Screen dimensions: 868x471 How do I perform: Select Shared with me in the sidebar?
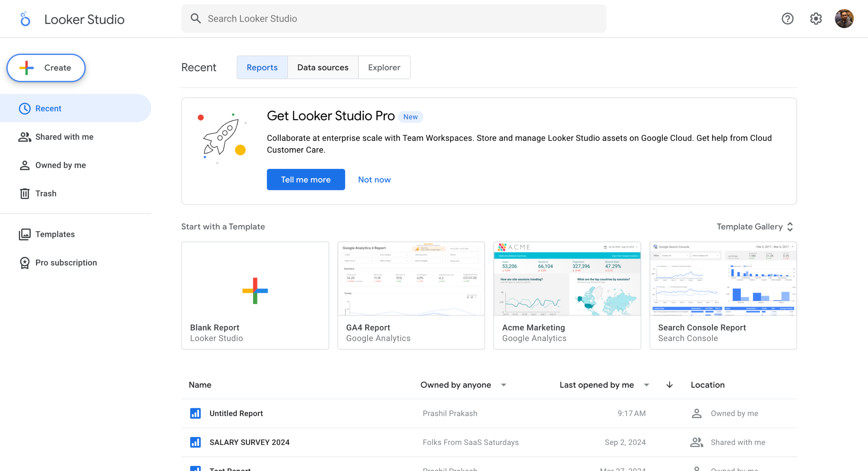[x=64, y=137]
